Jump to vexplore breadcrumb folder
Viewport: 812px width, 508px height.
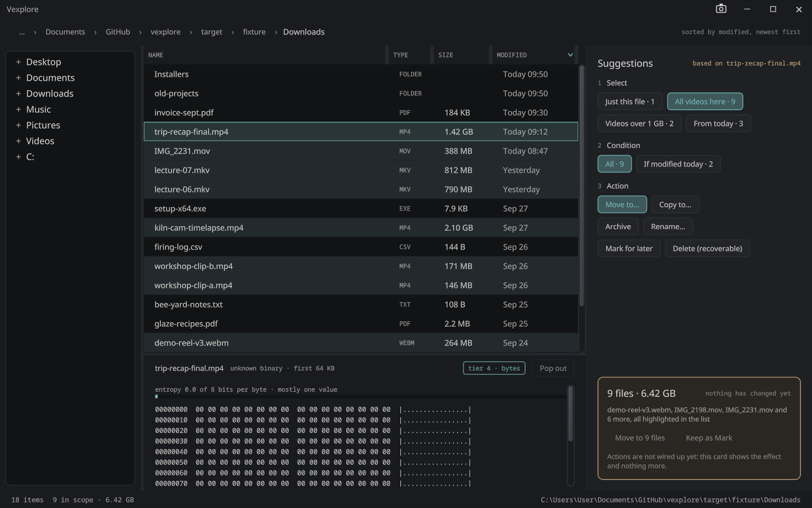(166, 32)
